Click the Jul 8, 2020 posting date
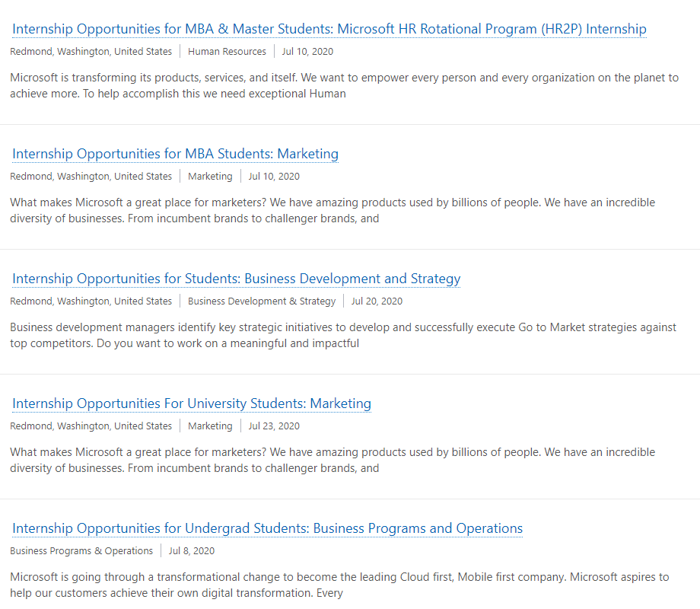Viewport: 700px width, 609px height. (x=192, y=551)
